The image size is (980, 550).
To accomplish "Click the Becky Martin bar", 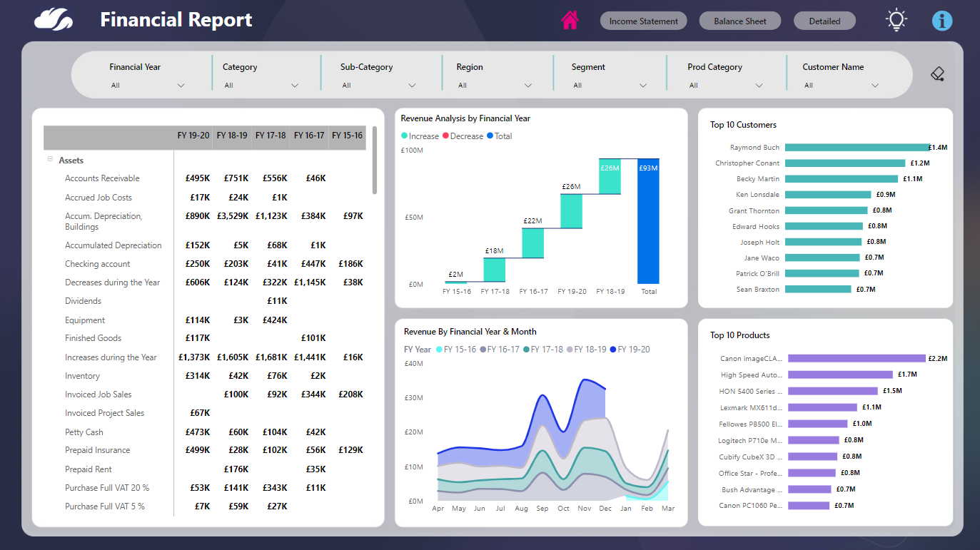I will tap(842, 178).
